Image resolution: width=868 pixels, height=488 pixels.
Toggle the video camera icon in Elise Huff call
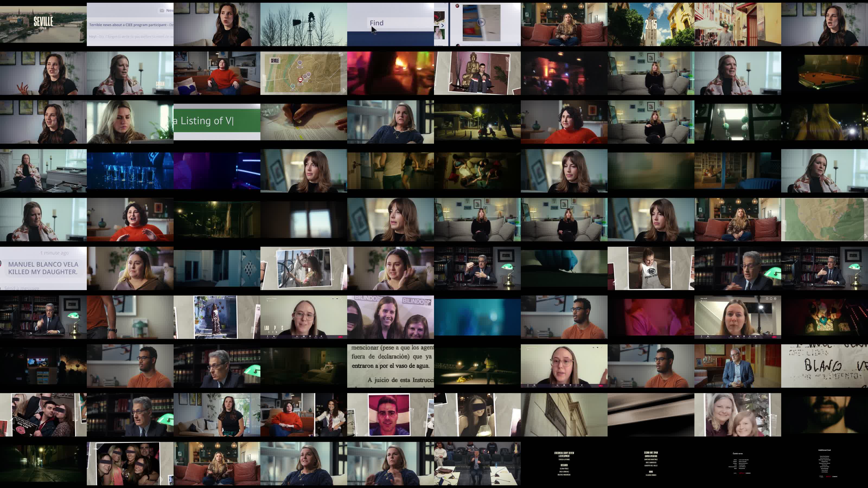coord(708,336)
